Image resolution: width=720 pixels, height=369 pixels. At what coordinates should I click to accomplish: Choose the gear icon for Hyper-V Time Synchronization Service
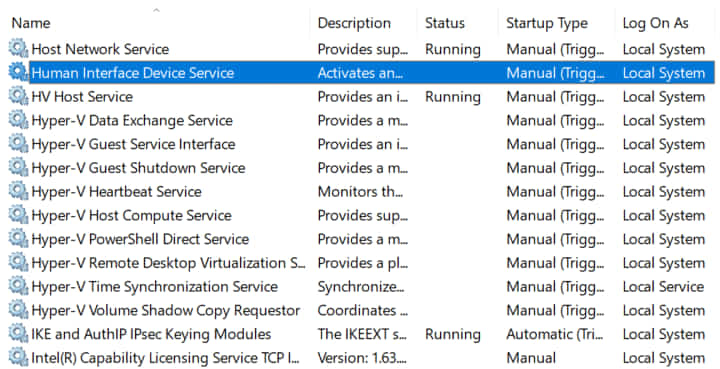click(x=18, y=286)
